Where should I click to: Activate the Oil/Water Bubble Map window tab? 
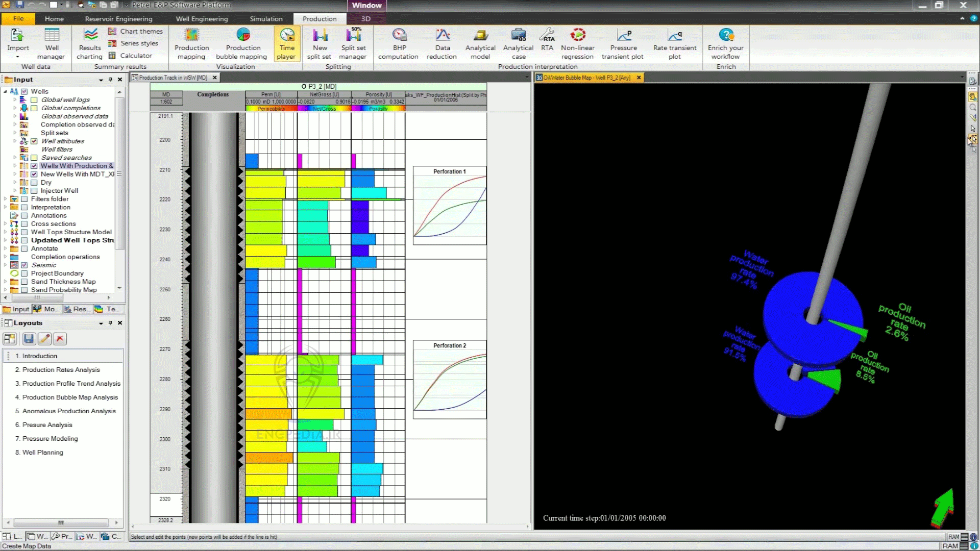(x=587, y=78)
